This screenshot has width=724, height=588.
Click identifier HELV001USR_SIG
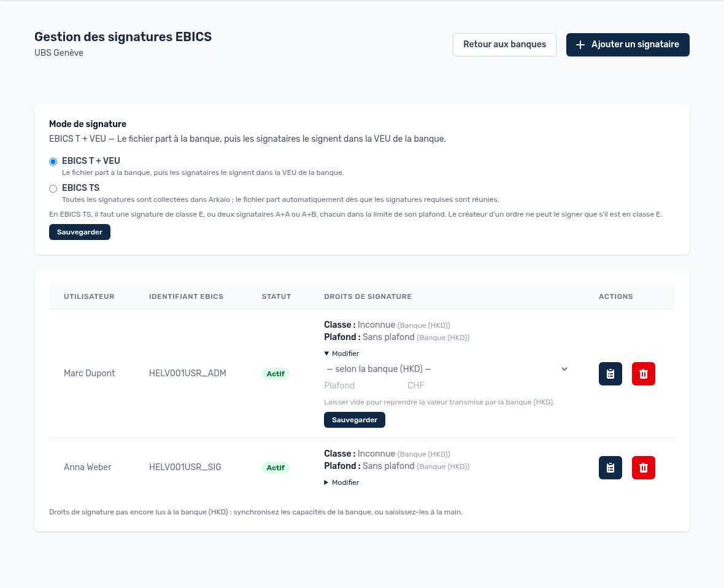[x=185, y=467]
